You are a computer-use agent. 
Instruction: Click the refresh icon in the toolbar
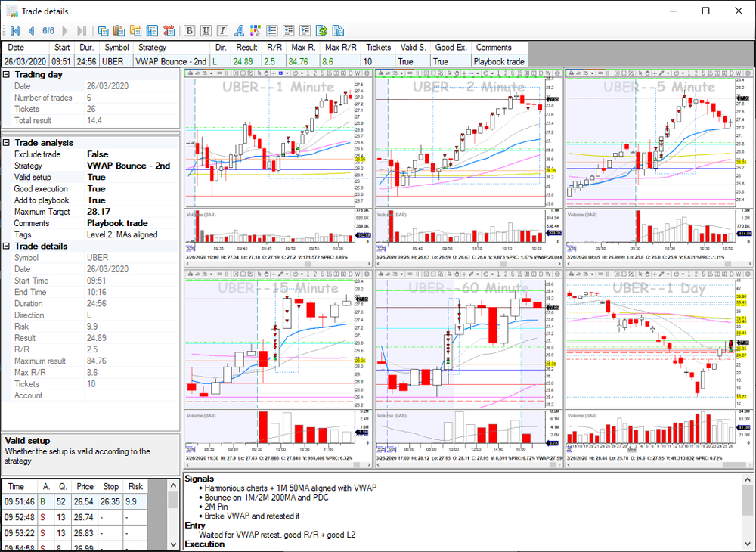click(320, 31)
